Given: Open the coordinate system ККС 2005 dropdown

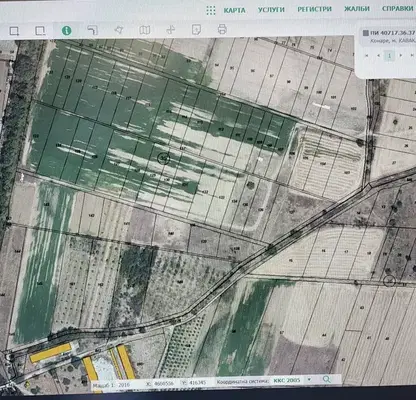Looking at the screenshot, I should point(293,380).
